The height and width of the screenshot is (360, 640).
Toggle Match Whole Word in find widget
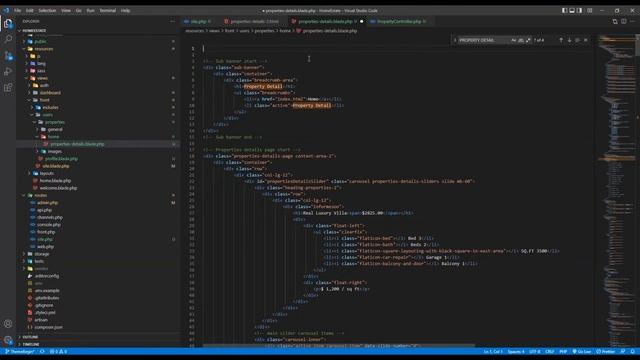coord(521,40)
